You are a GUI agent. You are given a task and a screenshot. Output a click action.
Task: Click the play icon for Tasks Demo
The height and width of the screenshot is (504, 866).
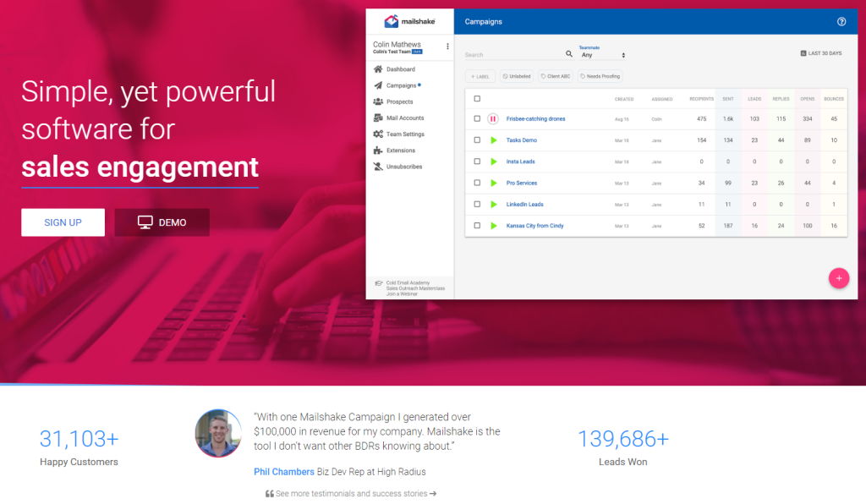494,140
